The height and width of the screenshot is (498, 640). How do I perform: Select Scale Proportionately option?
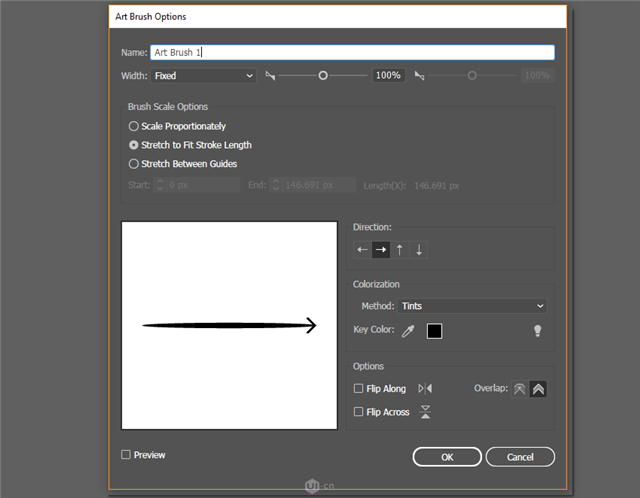(134, 127)
